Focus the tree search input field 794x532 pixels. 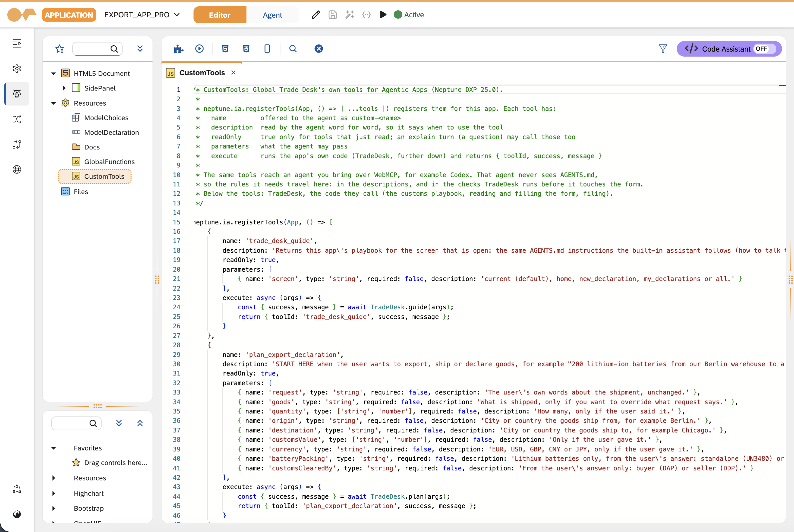coord(97,49)
